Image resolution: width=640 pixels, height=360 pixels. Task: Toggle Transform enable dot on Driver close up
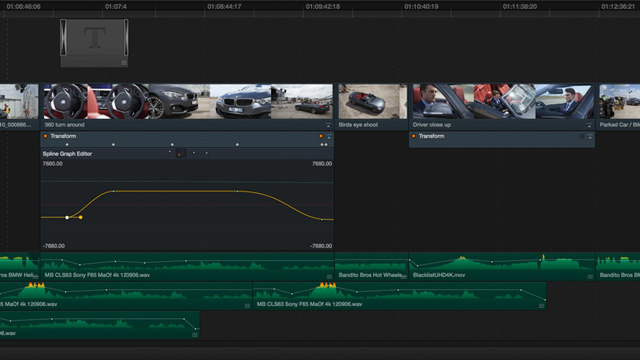(x=413, y=136)
